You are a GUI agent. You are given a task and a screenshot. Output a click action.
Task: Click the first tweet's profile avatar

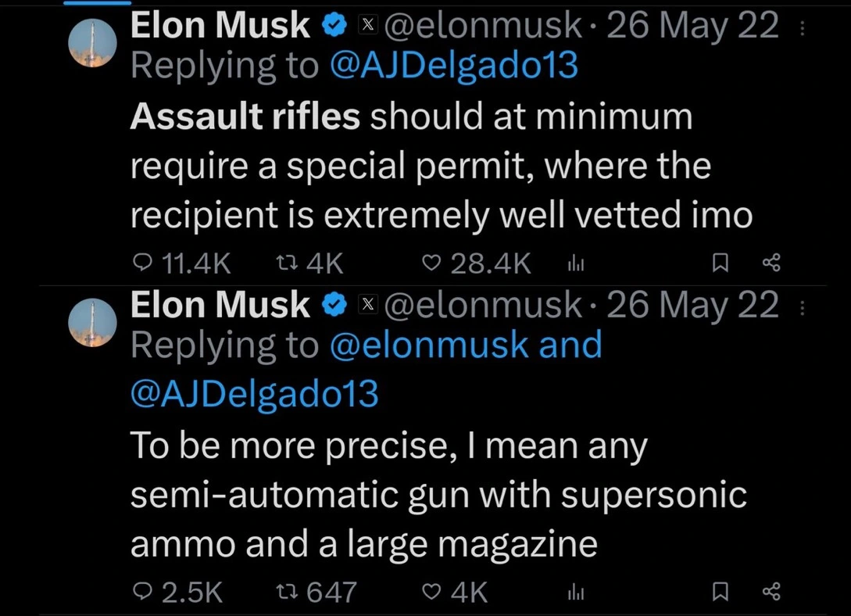coord(93,41)
